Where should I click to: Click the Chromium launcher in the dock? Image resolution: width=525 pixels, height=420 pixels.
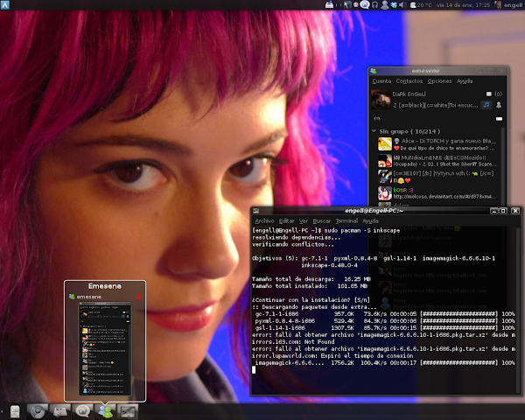38,411
